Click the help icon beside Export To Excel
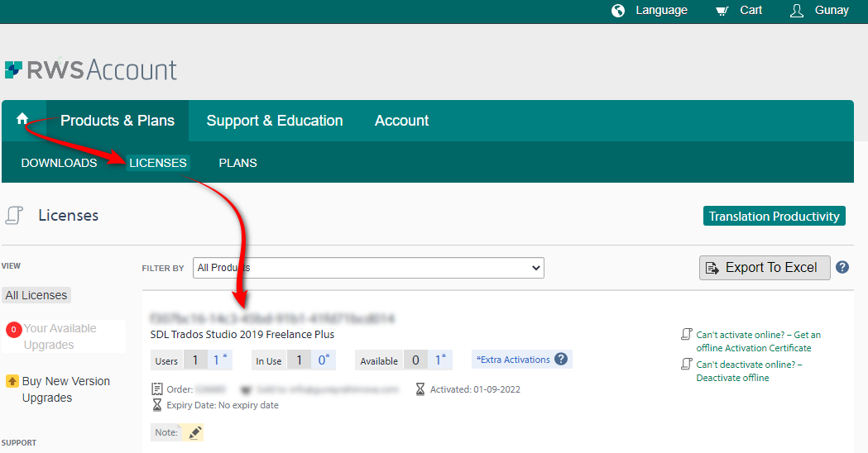 [x=842, y=267]
